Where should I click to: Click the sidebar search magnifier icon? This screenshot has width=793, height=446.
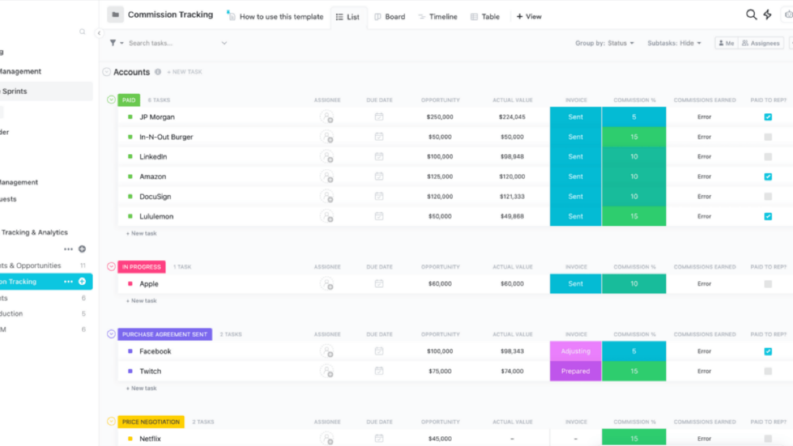pyautogui.click(x=82, y=32)
